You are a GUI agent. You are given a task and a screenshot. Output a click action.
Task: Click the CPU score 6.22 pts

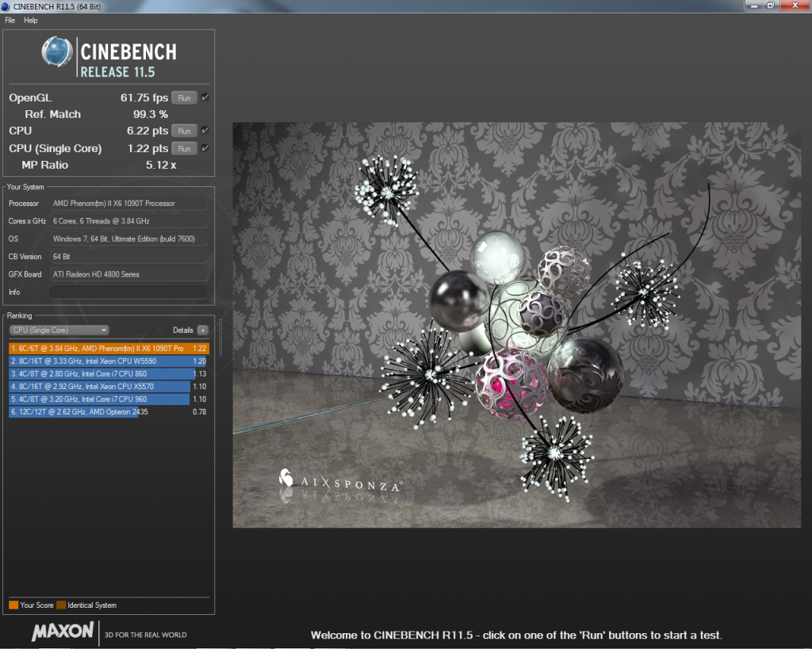point(147,131)
